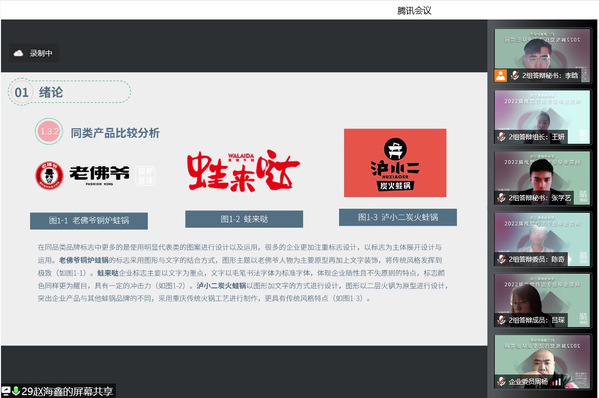Click the muted microphone icon for 陈奇
This screenshot has width=599, height=398.
click(x=501, y=259)
